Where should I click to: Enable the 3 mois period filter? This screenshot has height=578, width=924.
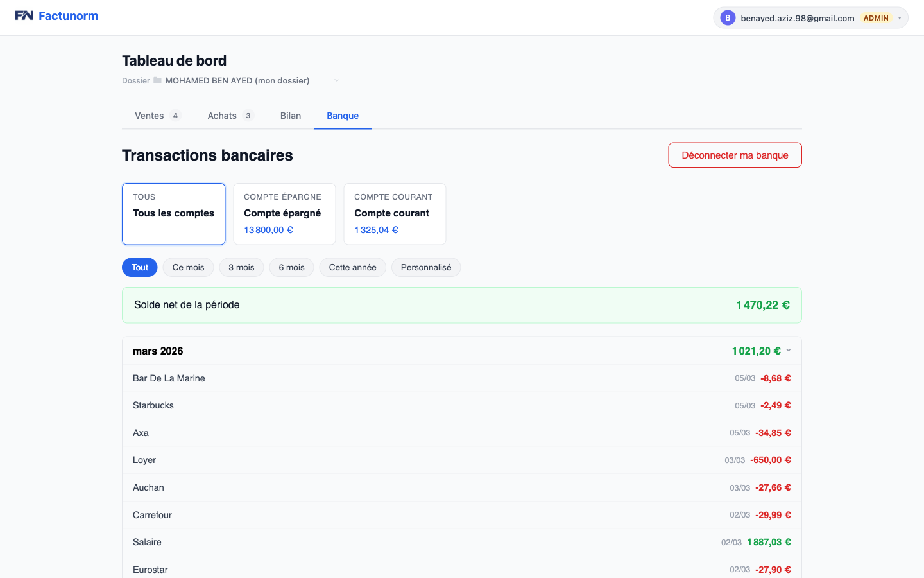point(241,267)
